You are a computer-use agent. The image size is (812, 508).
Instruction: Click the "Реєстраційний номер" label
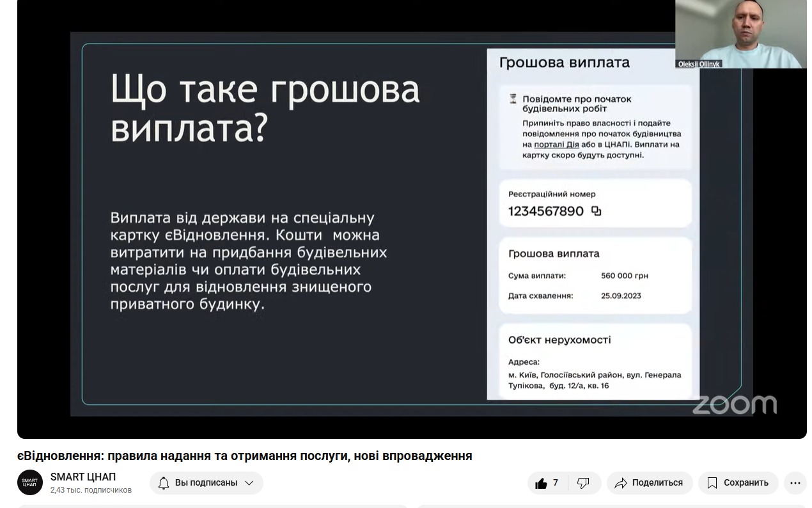(x=552, y=194)
